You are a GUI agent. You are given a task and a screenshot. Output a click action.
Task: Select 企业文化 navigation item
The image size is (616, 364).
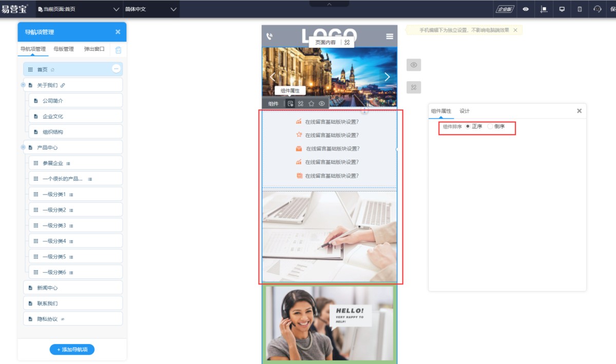tap(75, 117)
